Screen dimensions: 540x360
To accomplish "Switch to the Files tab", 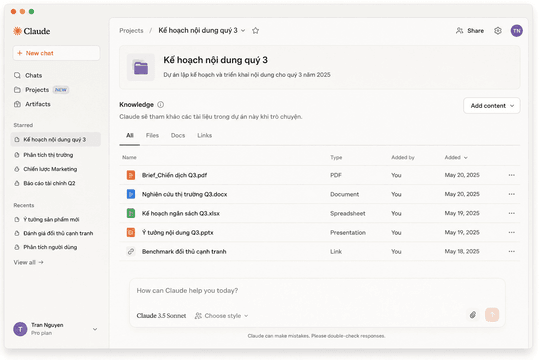I will (x=152, y=135).
